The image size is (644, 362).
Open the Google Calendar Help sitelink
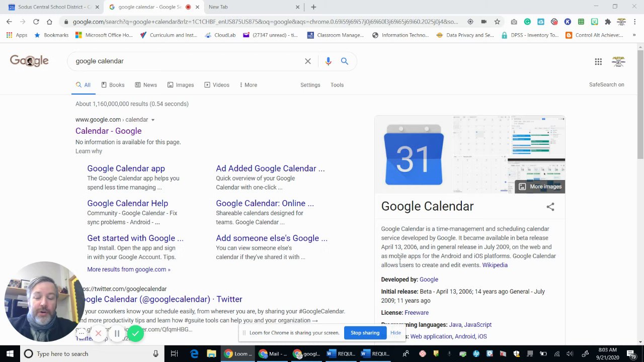point(127,203)
